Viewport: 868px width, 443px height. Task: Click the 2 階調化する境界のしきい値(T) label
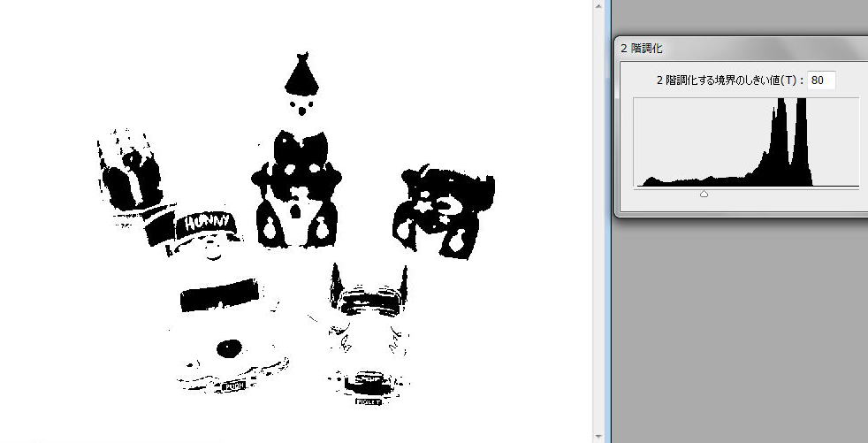(x=730, y=80)
